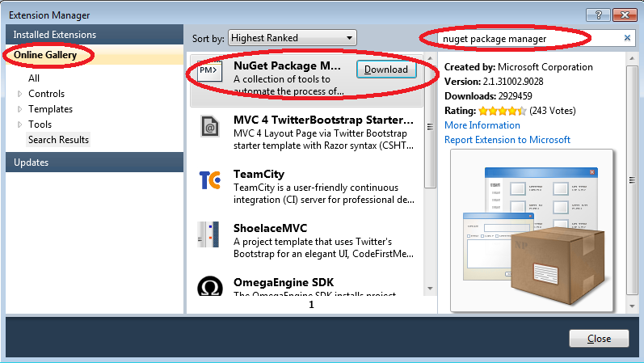Click the details pane scroll down arrow
Image resolution: width=644 pixels, height=363 pixels.
coord(632,306)
